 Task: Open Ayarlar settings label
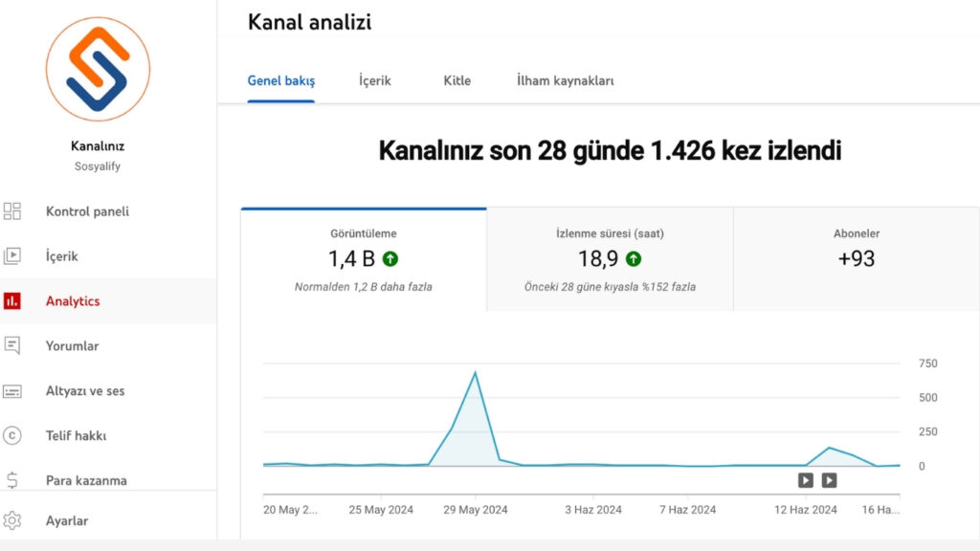(x=67, y=520)
